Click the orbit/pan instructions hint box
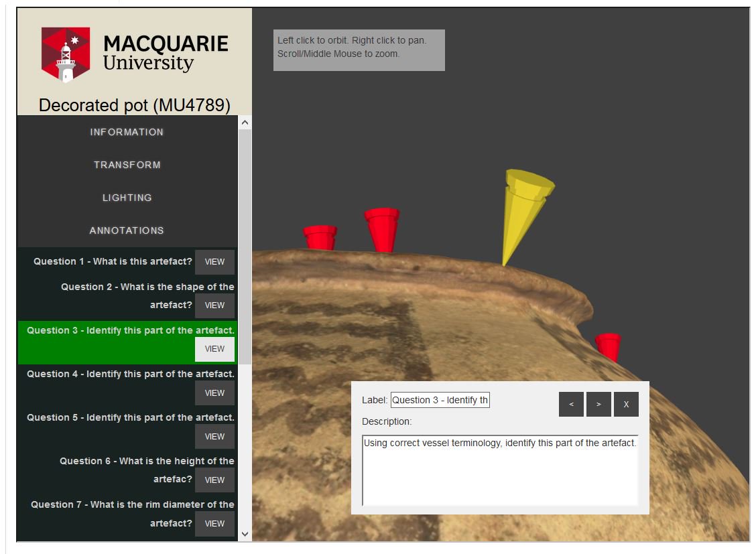 (x=359, y=50)
